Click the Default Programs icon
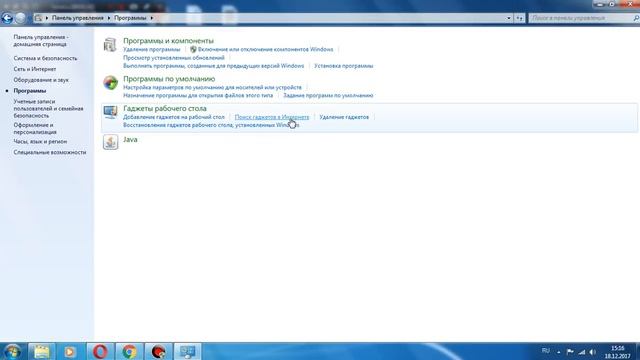The image size is (640, 360). pos(110,83)
